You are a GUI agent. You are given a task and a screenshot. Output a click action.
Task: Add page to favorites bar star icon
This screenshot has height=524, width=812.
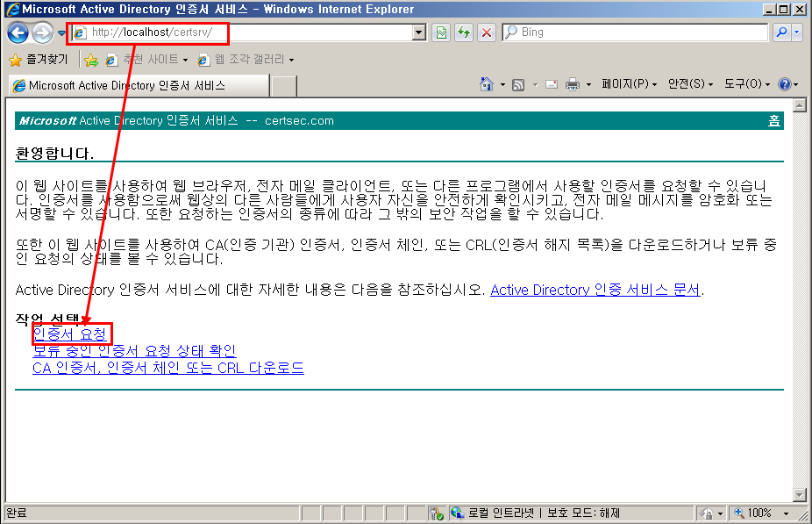tap(91, 60)
